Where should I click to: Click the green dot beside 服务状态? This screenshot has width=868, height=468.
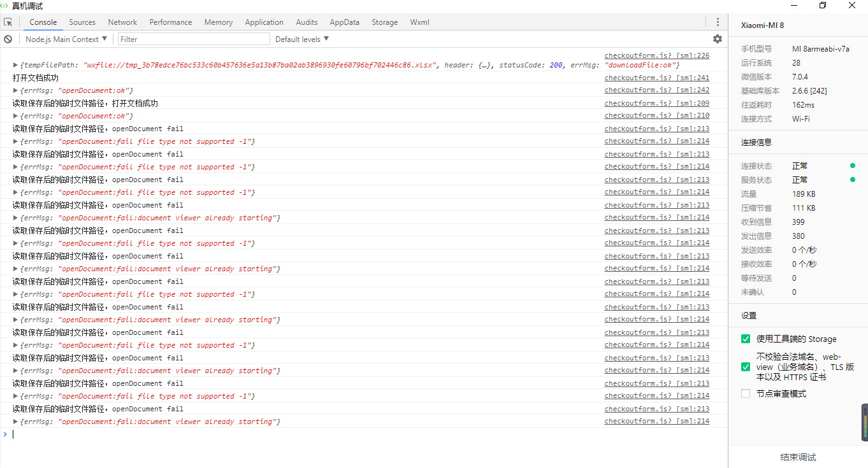[x=853, y=180]
